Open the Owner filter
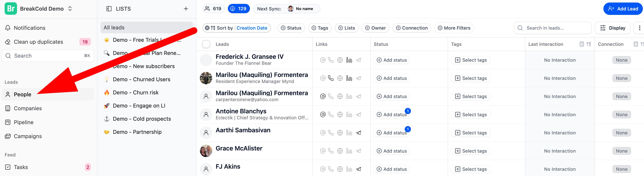 coord(375,28)
